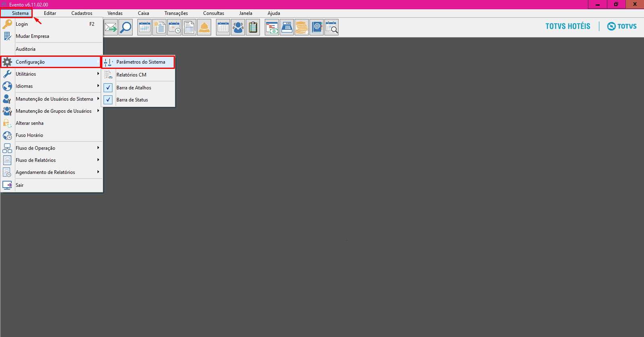Expand the Agendamento de Relatórios submenu
The height and width of the screenshot is (337, 644).
[x=52, y=172]
